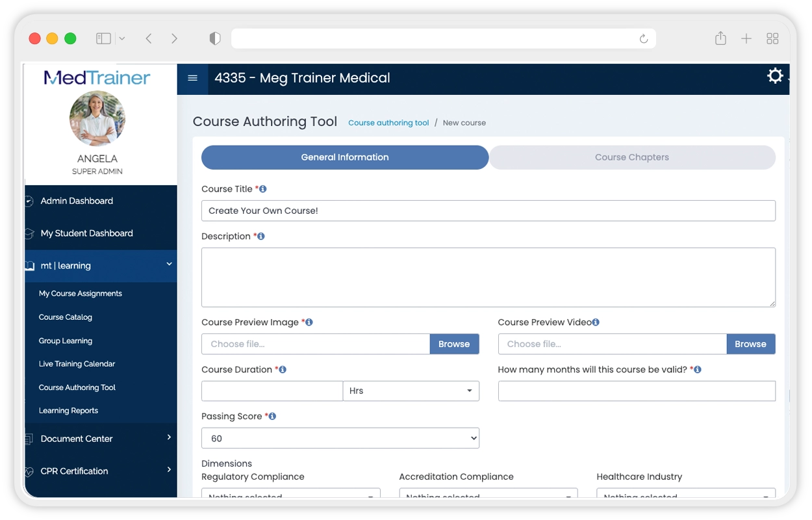This screenshot has width=812, height=520.
Task: Click the browser reload icon
Action: [643, 39]
